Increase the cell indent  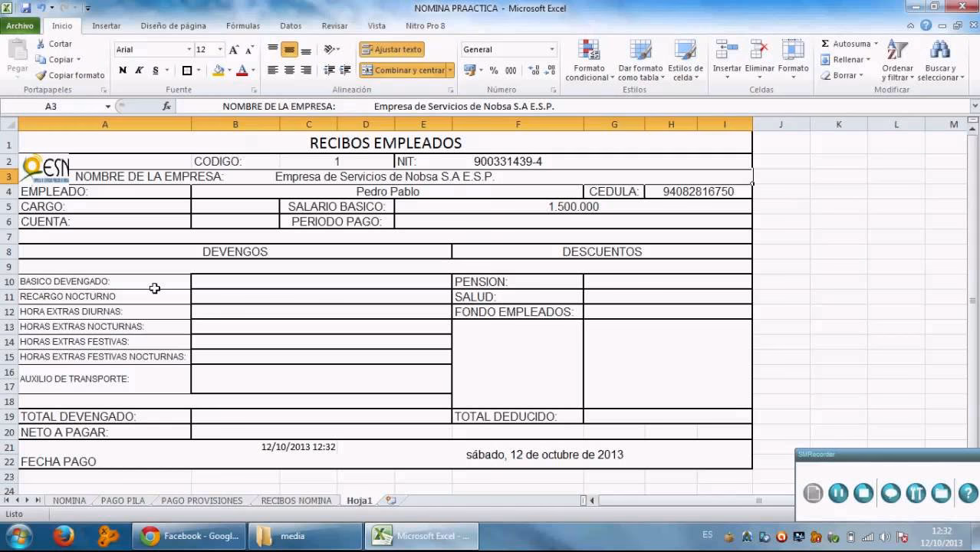point(347,70)
